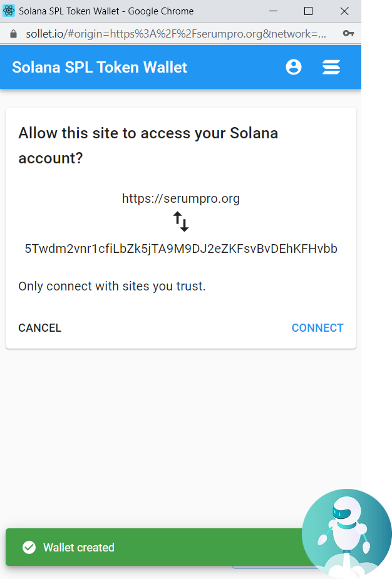The width and height of the screenshot is (392, 579).
Task: Open the account selector icon in header
Action: point(293,68)
